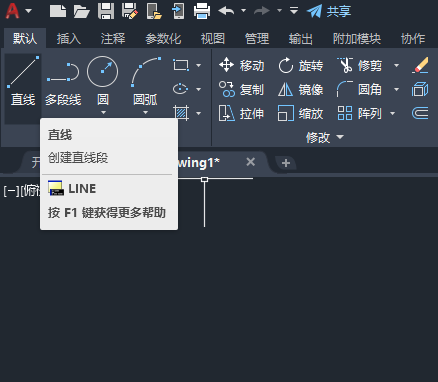Open the 管理 ribbon tab
The height and width of the screenshot is (382, 438).
[257, 39]
